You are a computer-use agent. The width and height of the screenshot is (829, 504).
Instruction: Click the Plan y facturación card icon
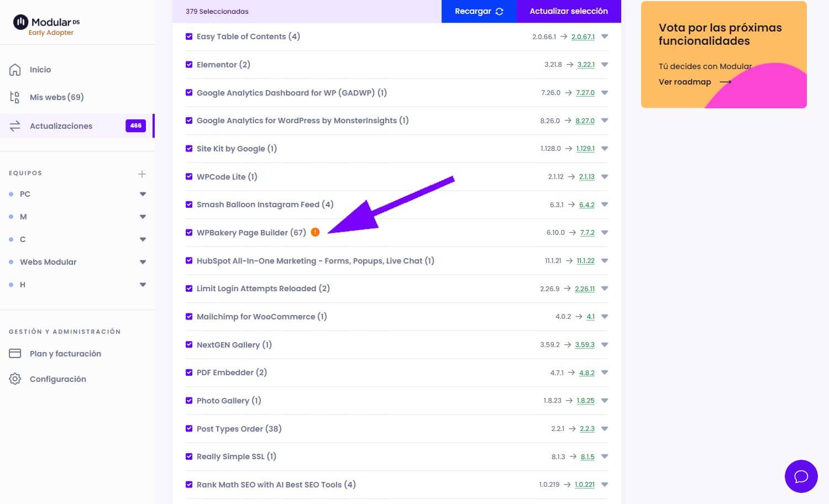point(15,354)
